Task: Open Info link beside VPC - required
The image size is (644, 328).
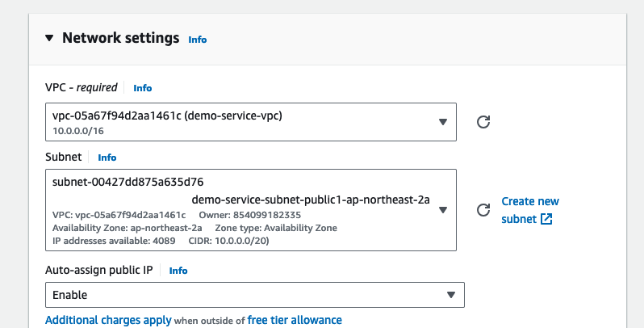Action: tap(142, 88)
